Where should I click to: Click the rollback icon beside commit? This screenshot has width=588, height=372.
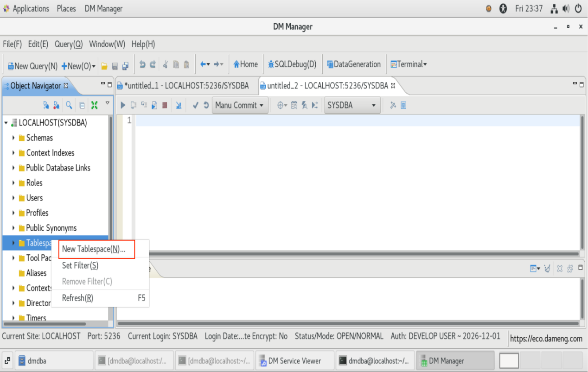point(206,105)
